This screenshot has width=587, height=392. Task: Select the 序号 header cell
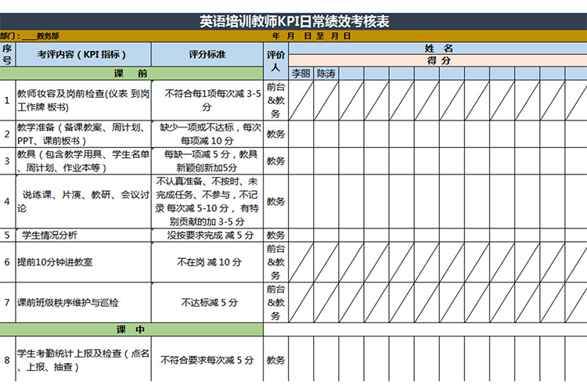(x=7, y=54)
